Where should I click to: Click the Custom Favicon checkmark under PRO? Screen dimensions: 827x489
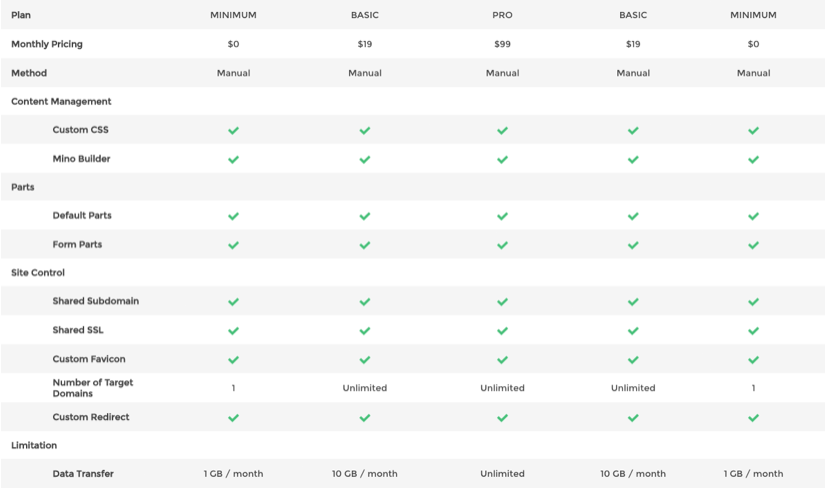pos(502,359)
